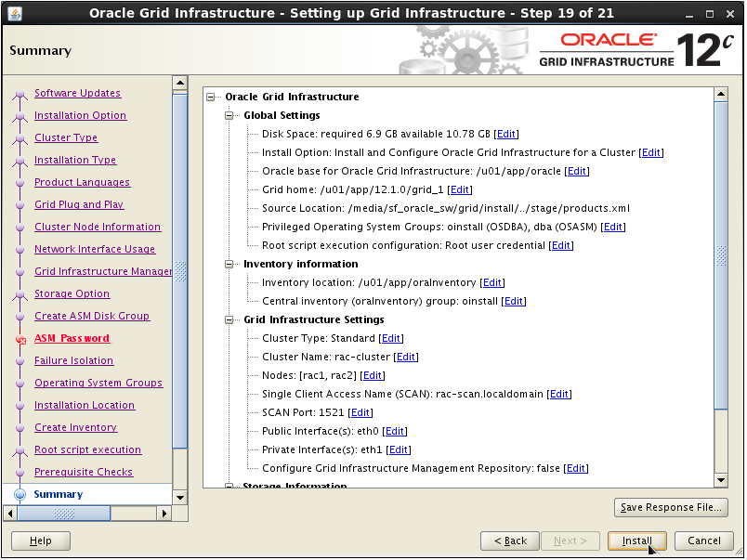Click the sidebar vertical scroll thumb
The height and width of the screenshot is (560, 747).
coord(180,271)
